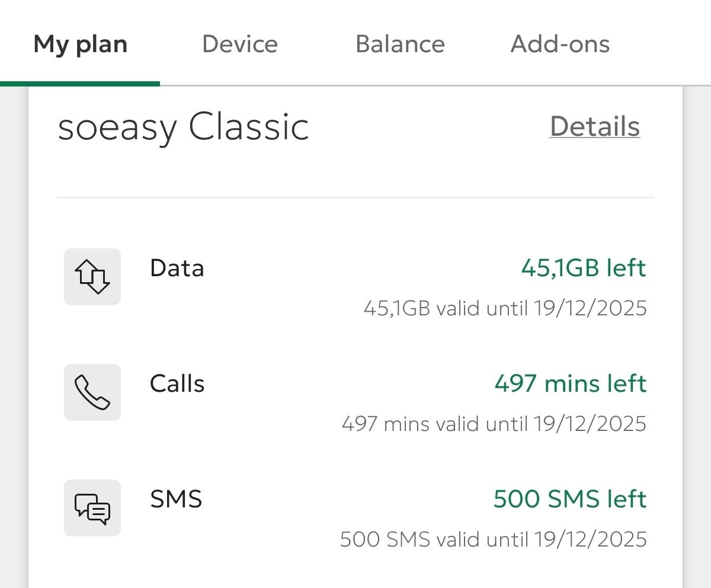Click the 500 SMS left amount
711x588 pixels.
point(569,499)
